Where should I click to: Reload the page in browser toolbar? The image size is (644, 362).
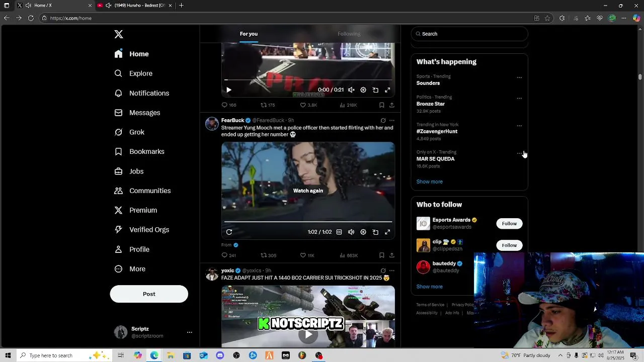coord(31,18)
